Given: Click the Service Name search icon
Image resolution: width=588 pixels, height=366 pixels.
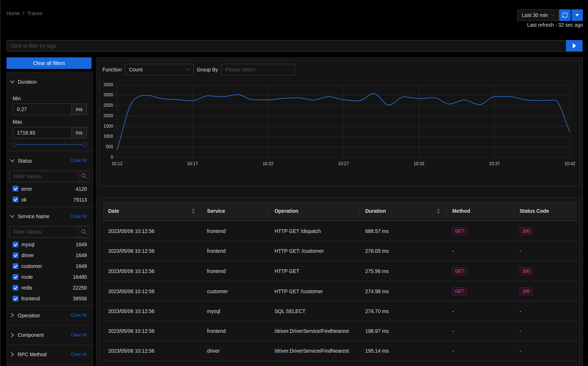Looking at the screenshot, I should click(x=84, y=232).
